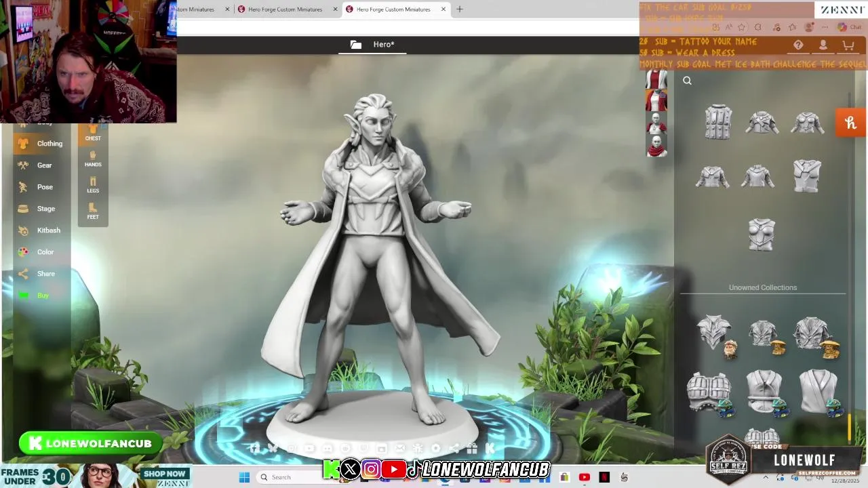Click the browser Chat button

(x=849, y=27)
